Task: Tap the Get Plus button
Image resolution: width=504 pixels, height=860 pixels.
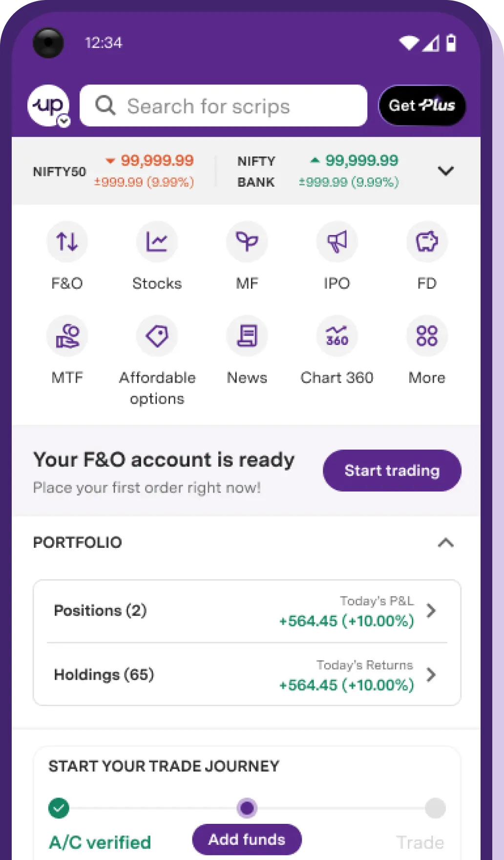Action: point(422,106)
